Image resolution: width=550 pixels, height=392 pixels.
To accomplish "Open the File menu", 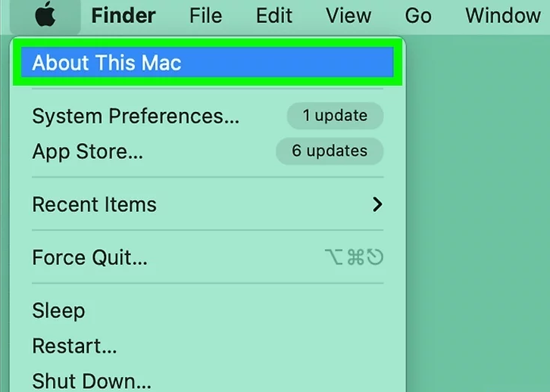I will point(206,16).
